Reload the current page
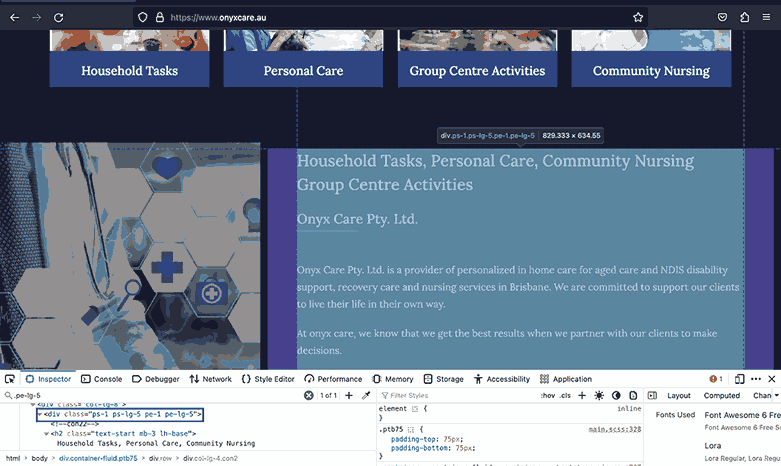 click(58, 17)
